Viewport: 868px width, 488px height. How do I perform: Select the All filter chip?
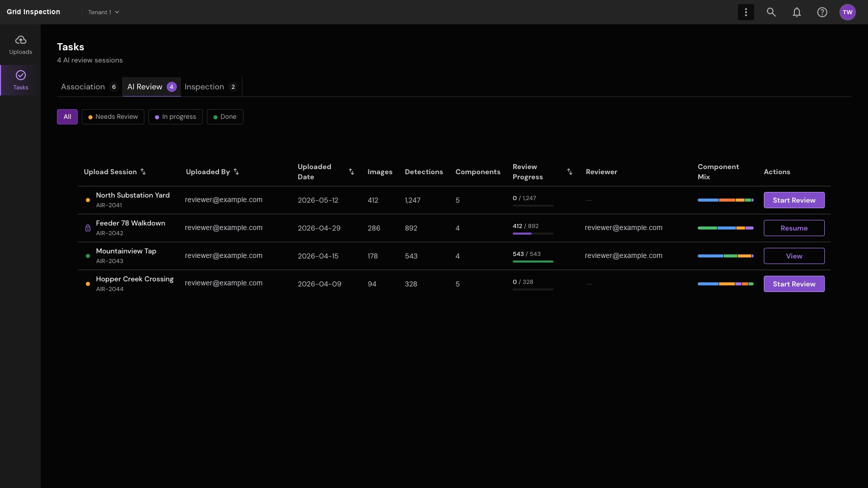(67, 117)
